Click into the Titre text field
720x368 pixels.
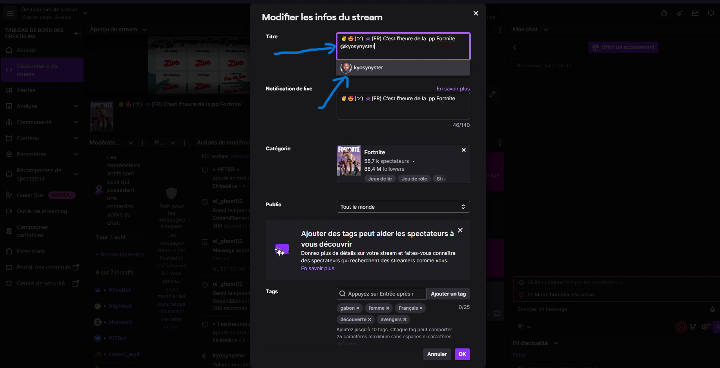tap(403, 46)
